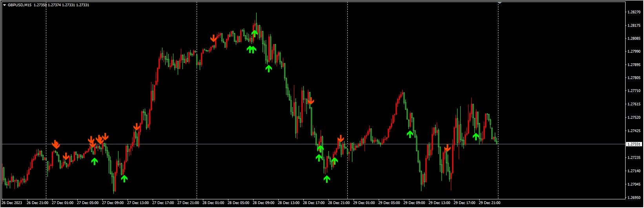Click the time axis label 28 Dec 17:00
Viewport: 644px width, 208px height.
coord(314,203)
